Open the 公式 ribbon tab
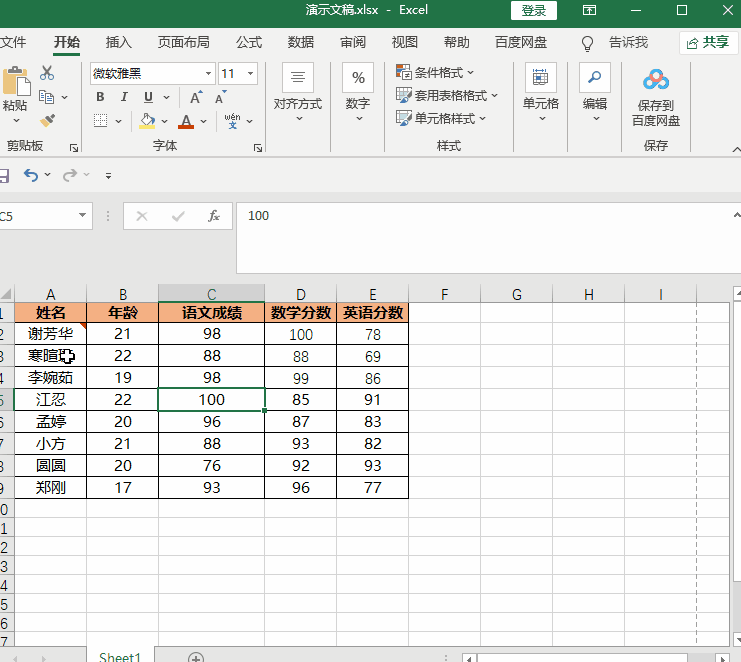The image size is (741, 662). [249, 42]
